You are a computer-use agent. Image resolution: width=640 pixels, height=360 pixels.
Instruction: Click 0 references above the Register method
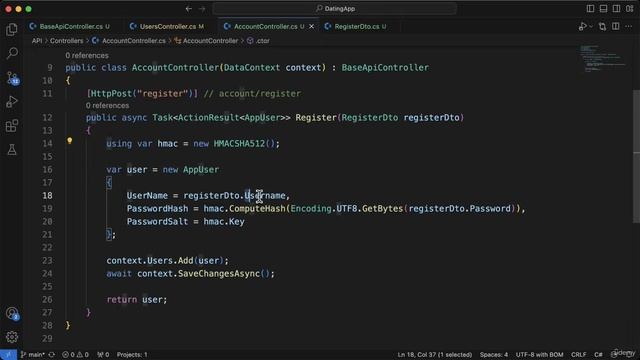(x=107, y=106)
